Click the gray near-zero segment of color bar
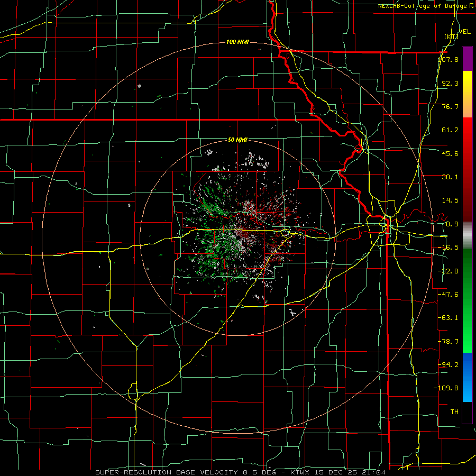This screenshot has height=476, width=476. point(467,235)
